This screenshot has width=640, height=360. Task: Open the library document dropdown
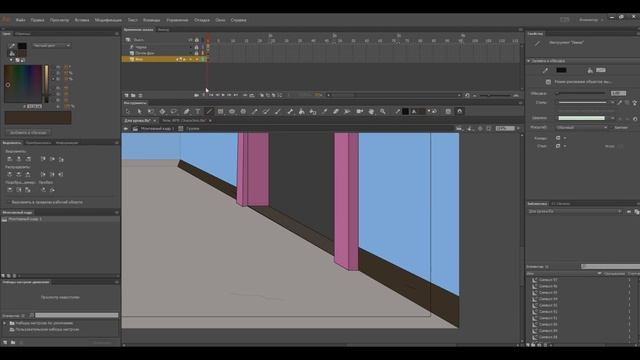(575, 211)
